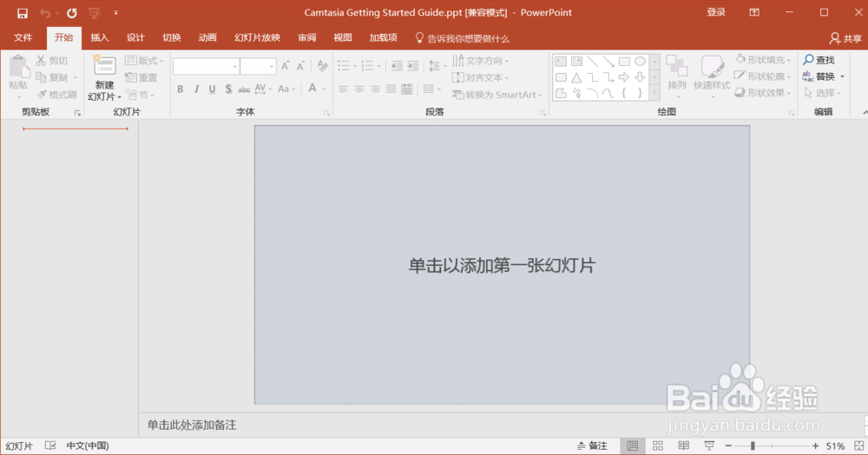868x455 pixels.
Task: Click the decrease font size icon
Action: (x=300, y=66)
